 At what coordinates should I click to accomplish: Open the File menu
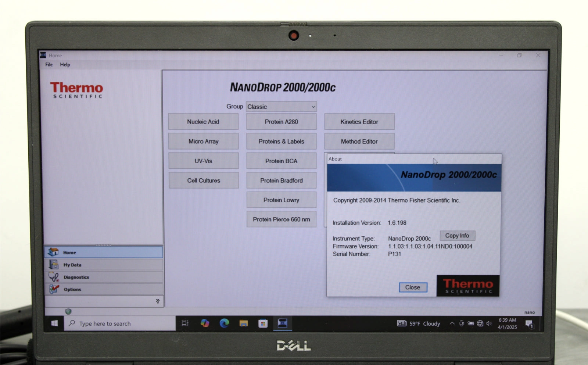49,65
